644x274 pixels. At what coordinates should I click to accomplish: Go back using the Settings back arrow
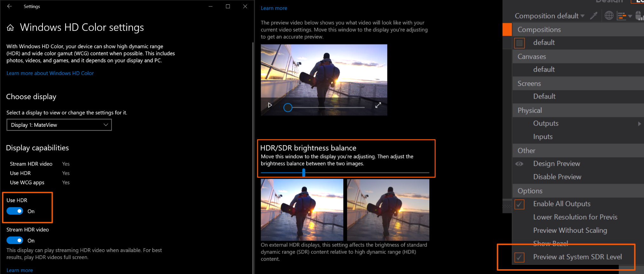click(10, 6)
